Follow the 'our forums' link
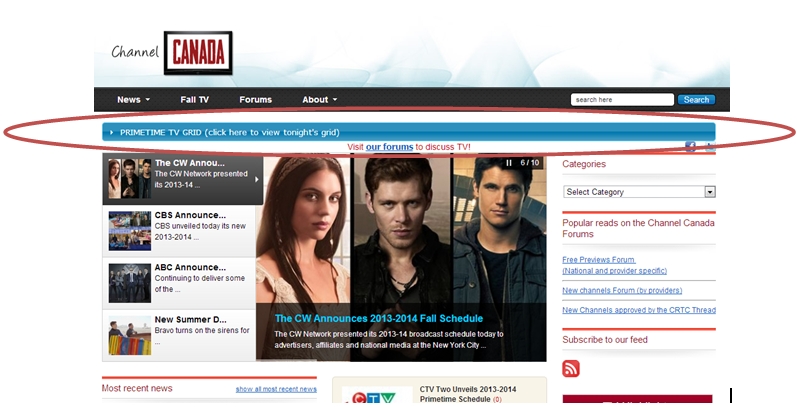Viewport: 797px width, 407px height. click(389, 147)
